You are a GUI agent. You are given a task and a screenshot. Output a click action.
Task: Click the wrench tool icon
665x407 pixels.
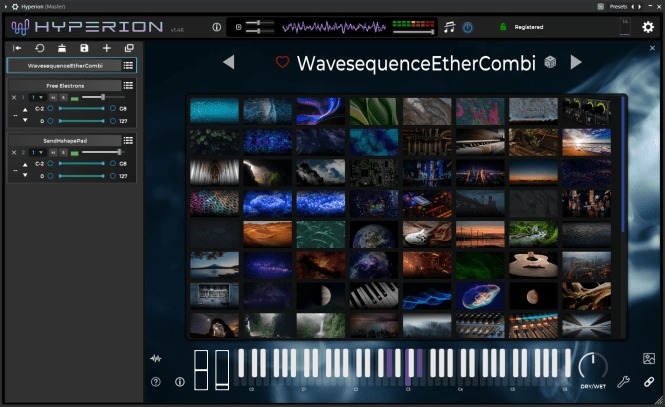623,381
